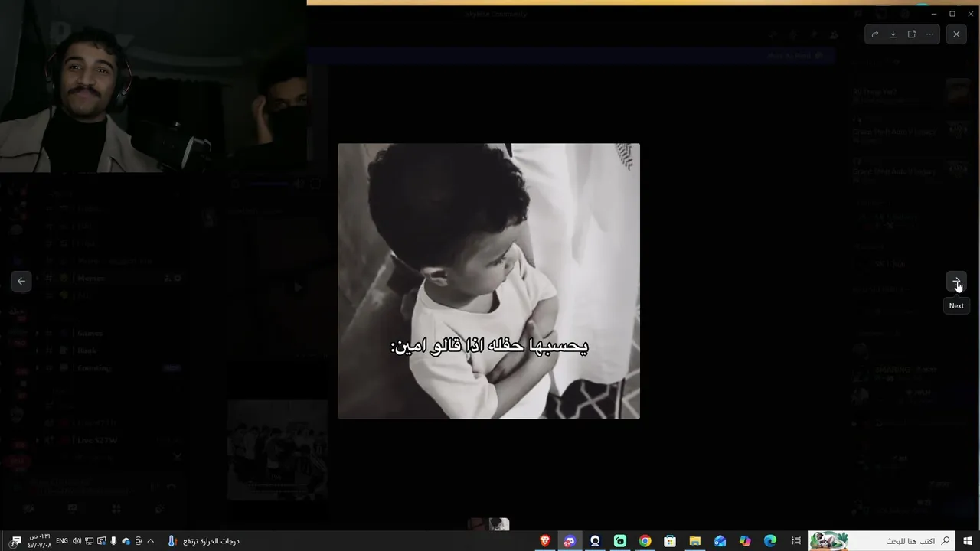This screenshot has height=551, width=980.
Task: Open image in browser icon
Action: (x=911, y=34)
